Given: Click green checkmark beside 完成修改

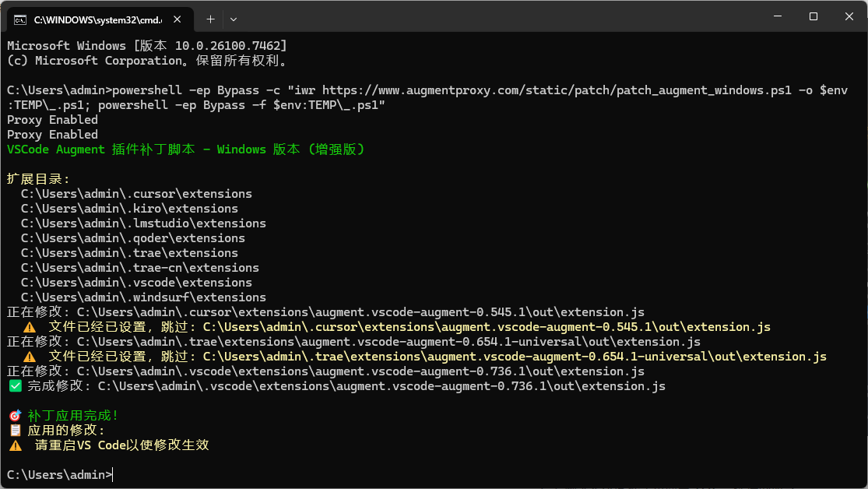Looking at the screenshot, I should click(x=15, y=386).
